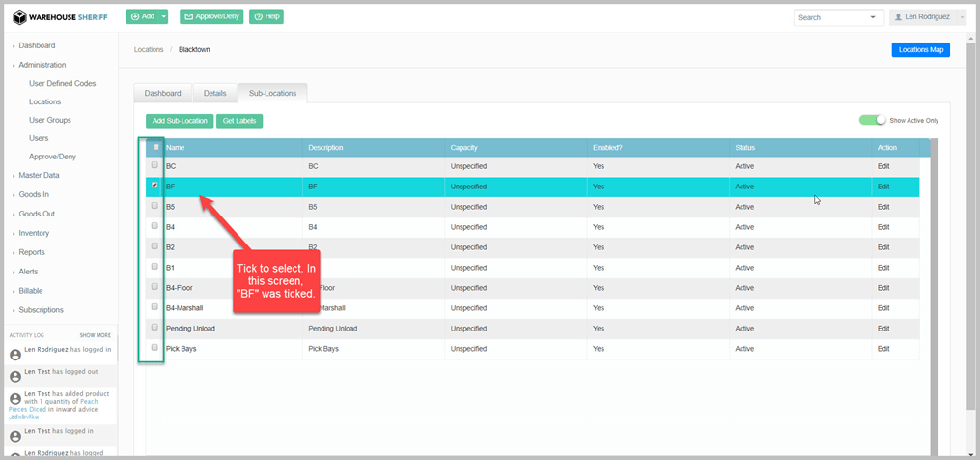Click the Add Sub-Location button

tap(180, 121)
